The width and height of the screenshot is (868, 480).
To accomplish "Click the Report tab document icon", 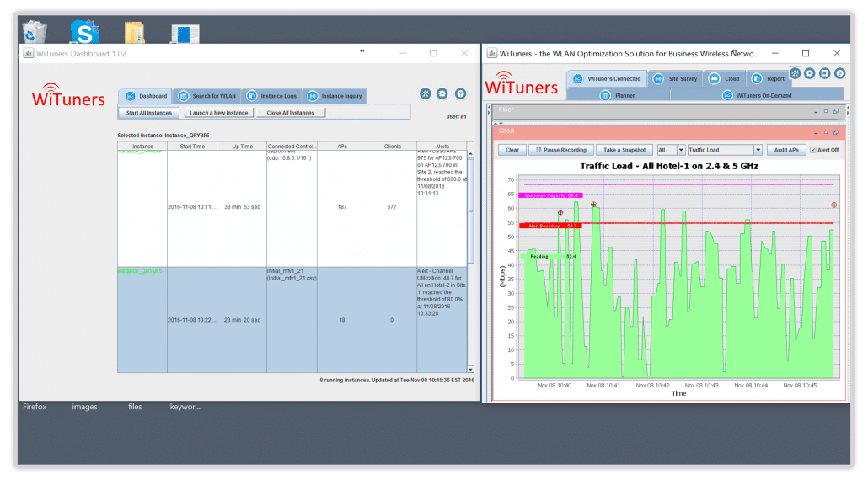I will [x=756, y=78].
